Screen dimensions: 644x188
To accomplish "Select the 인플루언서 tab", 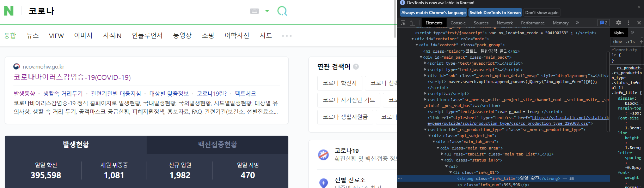I will tap(147, 35).
